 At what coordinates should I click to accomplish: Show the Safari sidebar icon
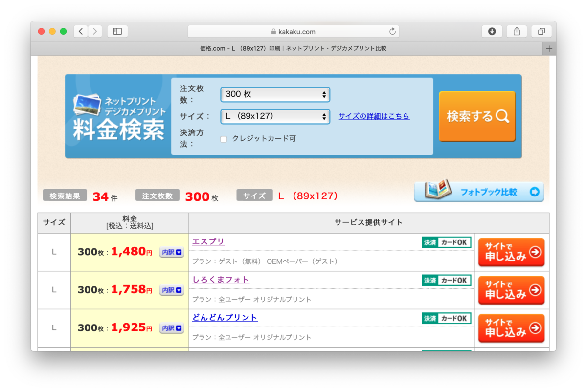click(117, 31)
